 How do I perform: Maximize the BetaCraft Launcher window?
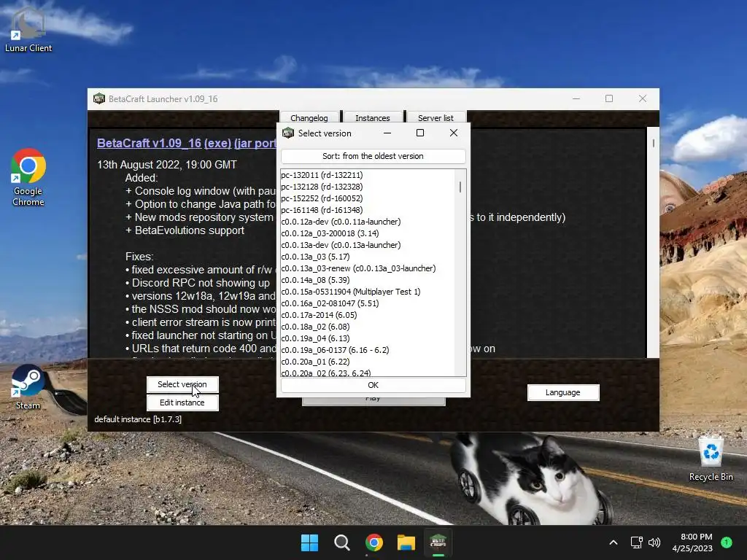(x=609, y=98)
